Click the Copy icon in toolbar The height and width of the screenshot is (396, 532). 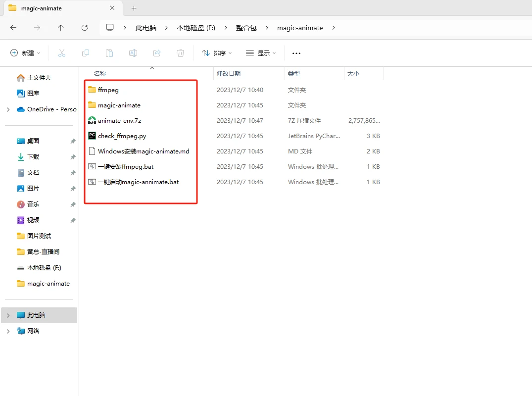tap(86, 53)
